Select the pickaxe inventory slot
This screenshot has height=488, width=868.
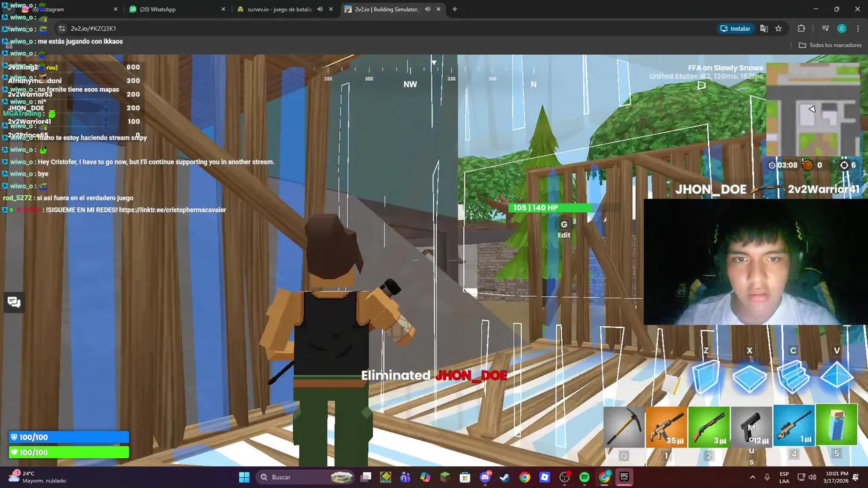624,427
